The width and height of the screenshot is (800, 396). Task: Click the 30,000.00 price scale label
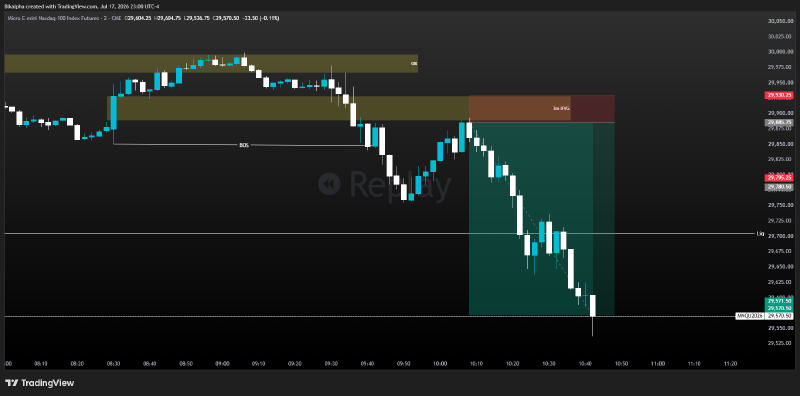pos(780,52)
